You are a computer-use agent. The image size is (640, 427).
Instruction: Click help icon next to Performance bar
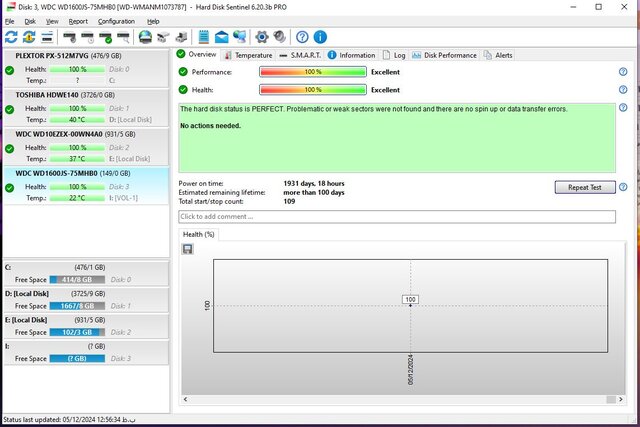[x=622, y=72]
